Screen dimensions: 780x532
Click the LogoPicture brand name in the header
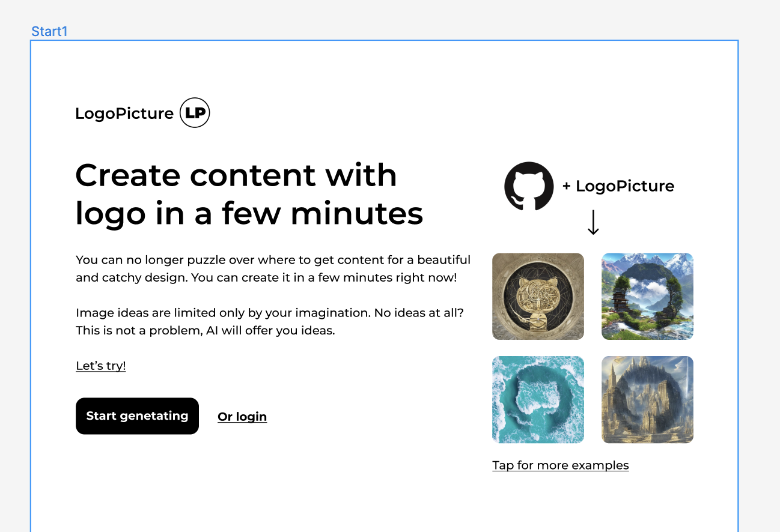coord(124,113)
